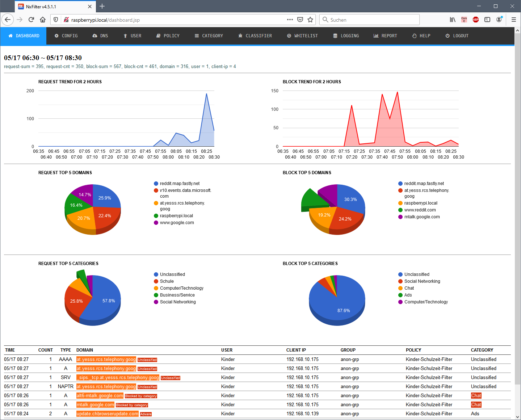Open the DASHBOARD menu item
The image size is (521, 420).
pos(24,36)
